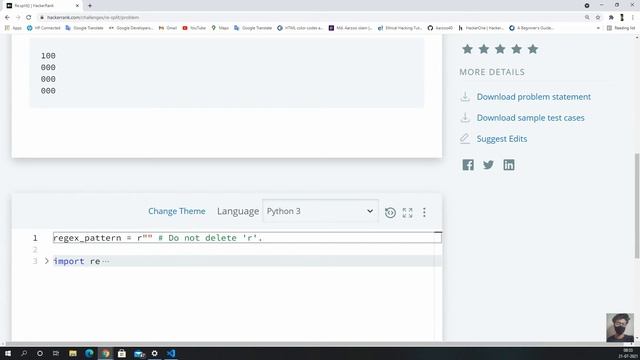
Task: Click Change Theme link
Action: pyautogui.click(x=177, y=211)
